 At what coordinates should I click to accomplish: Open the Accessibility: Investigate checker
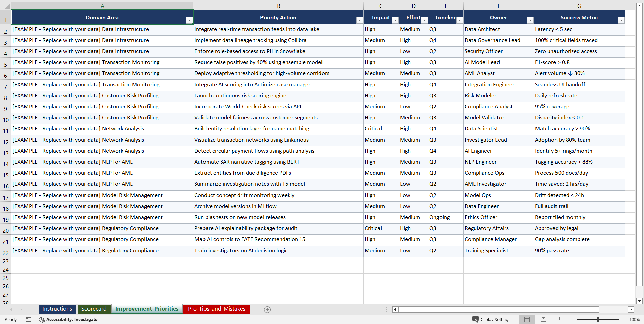68,319
